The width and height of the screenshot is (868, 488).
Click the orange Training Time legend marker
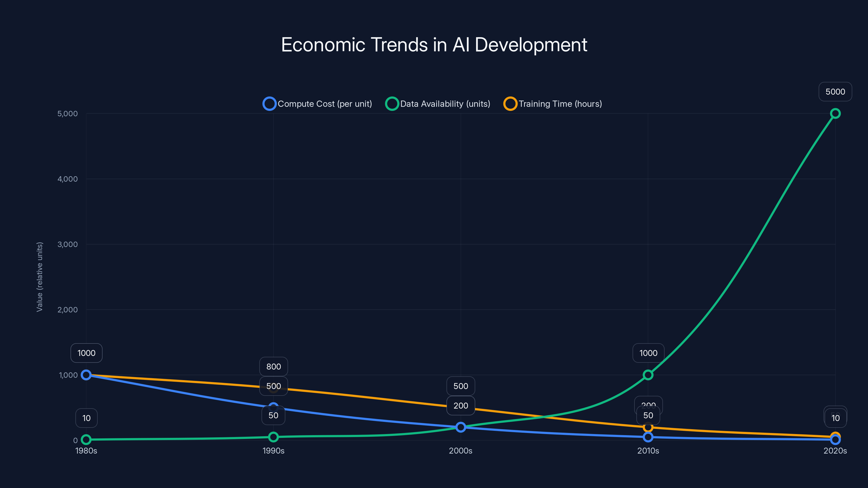click(x=510, y=104)
